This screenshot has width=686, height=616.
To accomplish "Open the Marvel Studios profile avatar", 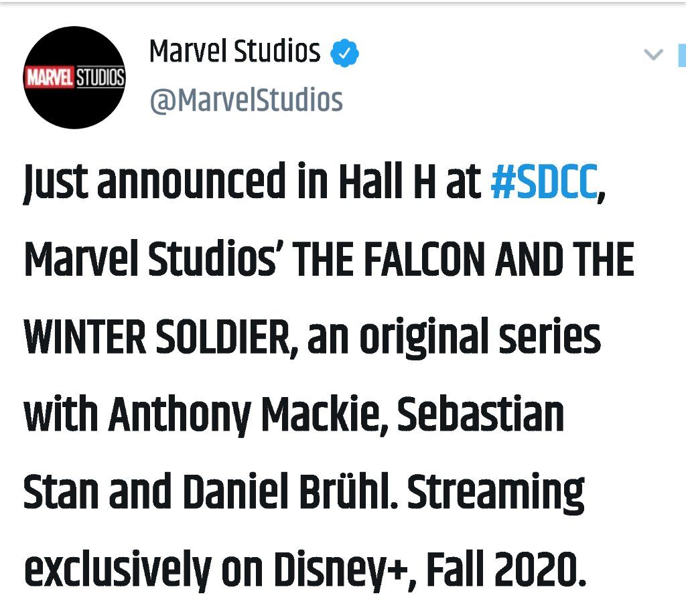I will [x=74, y=78].
